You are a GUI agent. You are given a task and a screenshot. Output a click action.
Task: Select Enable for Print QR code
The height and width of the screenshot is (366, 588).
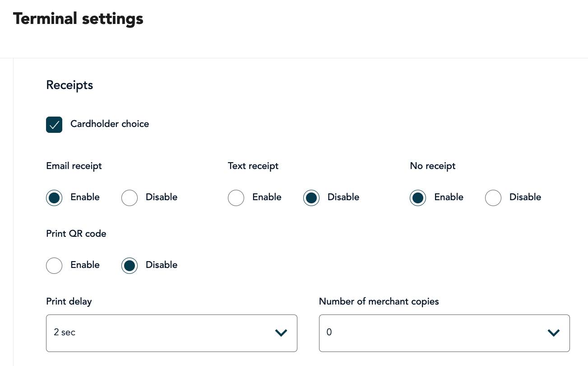coord(54,266)
